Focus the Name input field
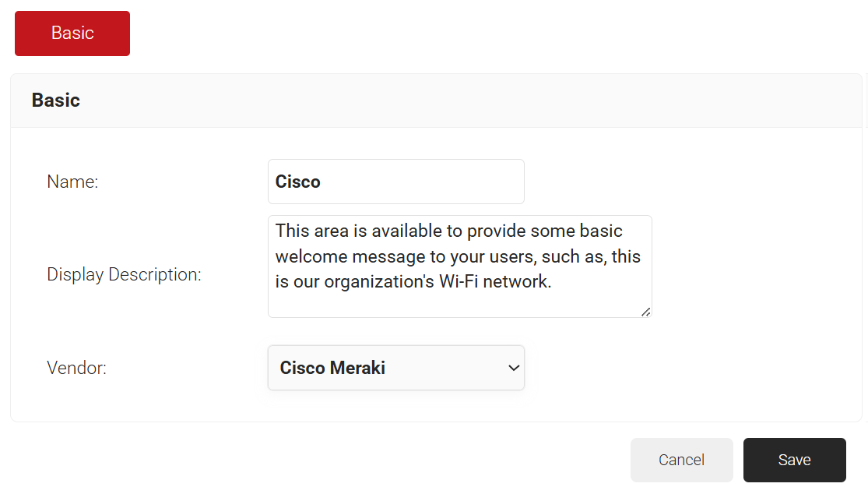Image resolution: width=868 pixels, height=494 pixels. click(x=395, y=182)
